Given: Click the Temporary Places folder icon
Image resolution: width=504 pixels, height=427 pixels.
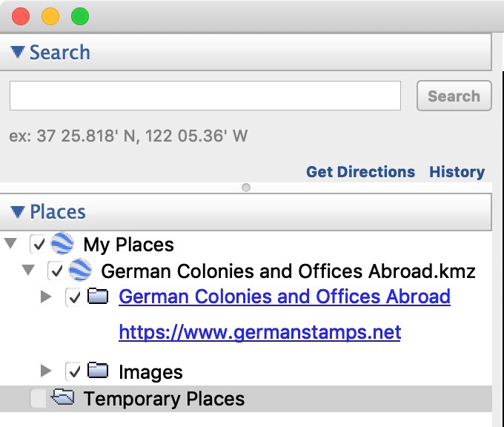Looking at the screenshot, I should click(63, 399).
